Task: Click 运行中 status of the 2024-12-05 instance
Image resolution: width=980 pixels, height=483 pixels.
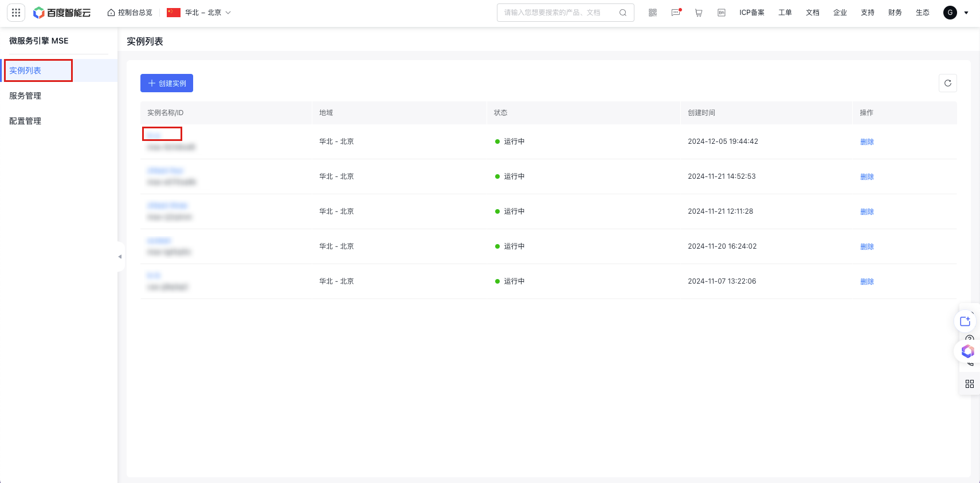Action: click(x=510, y=142)
